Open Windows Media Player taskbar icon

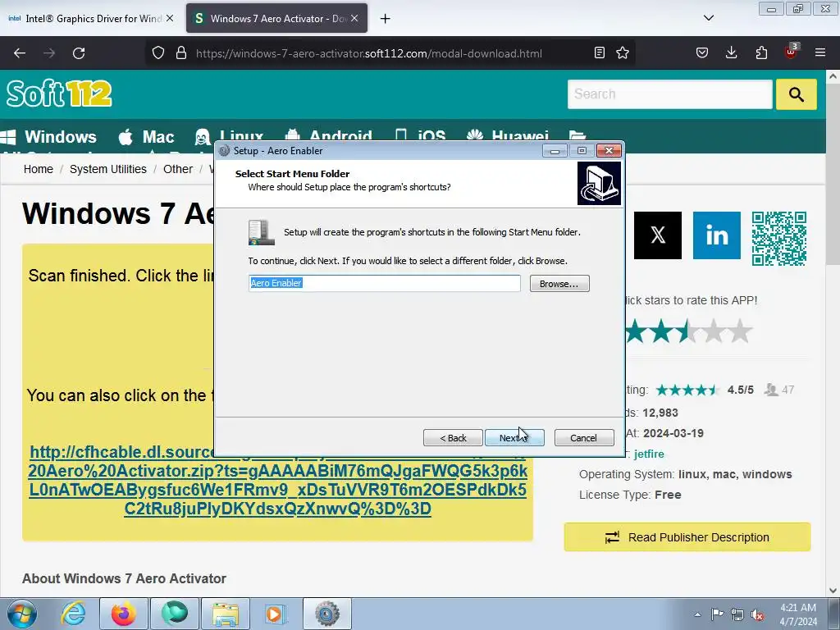276,614
